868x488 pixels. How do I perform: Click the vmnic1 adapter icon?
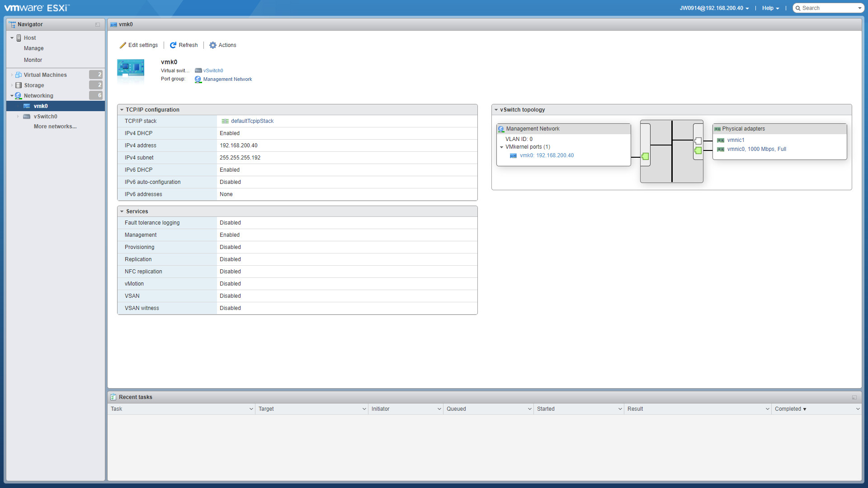721,141
